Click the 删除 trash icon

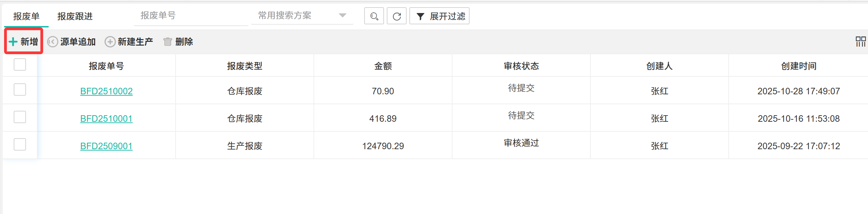pyautogui.click(x=167, y=42)
